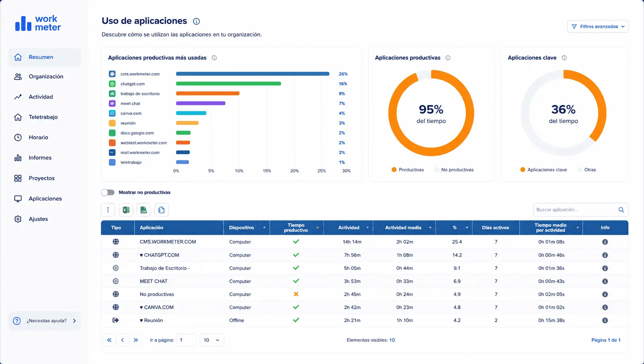Export table as CSV icon

point(144,210)
